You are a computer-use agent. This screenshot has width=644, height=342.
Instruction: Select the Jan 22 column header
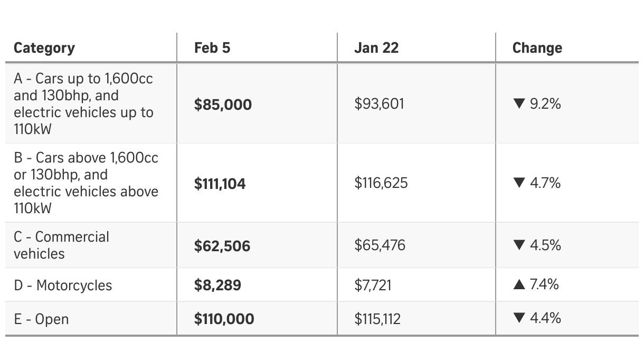pyautogui.click(x=376, y=48)
